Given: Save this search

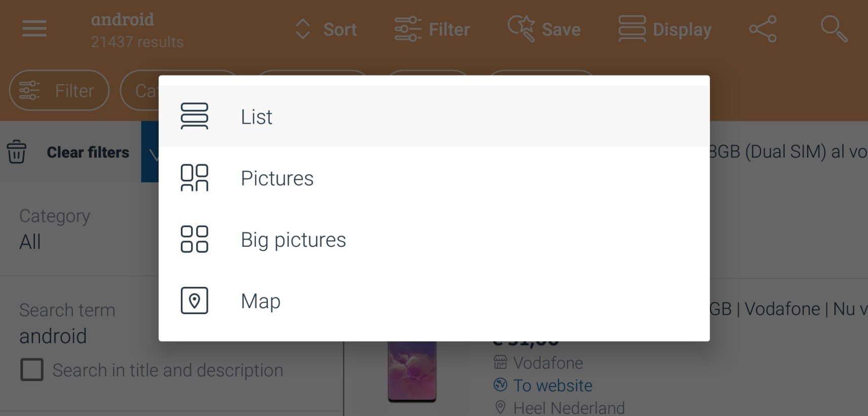Looking at the screenshot, I should [x=544, y=29].
